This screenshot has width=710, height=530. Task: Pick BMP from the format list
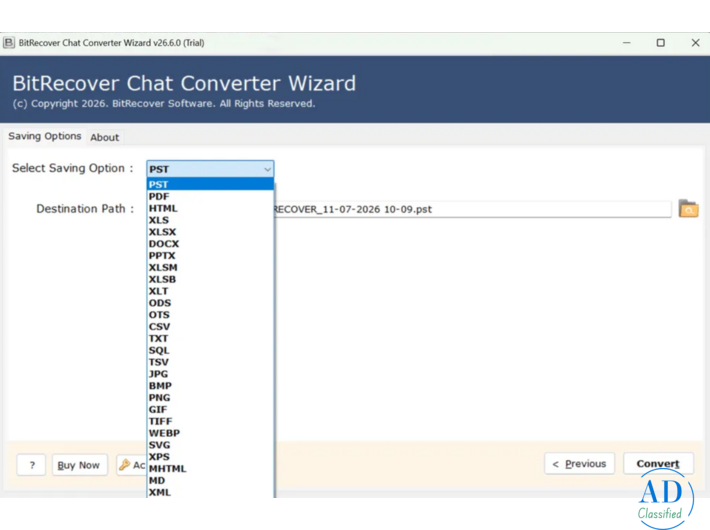point(210,385)
